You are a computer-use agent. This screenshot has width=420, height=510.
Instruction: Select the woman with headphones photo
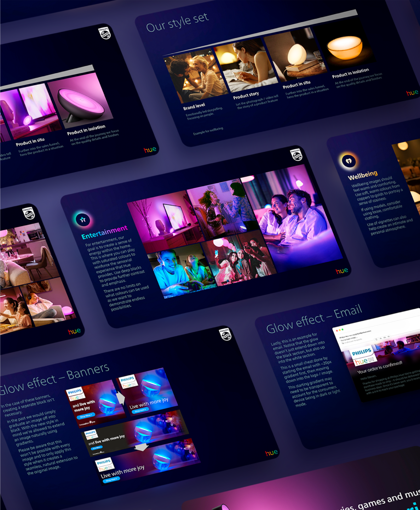48,301
